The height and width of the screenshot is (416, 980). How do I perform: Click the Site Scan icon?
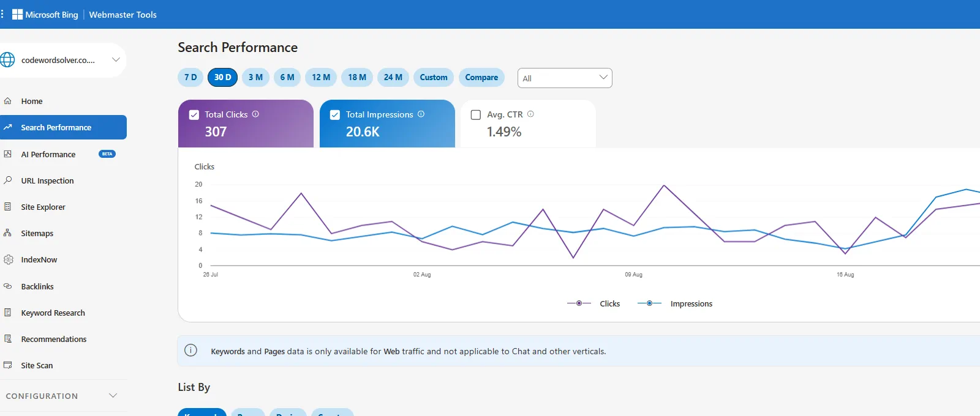coord(8,365)
